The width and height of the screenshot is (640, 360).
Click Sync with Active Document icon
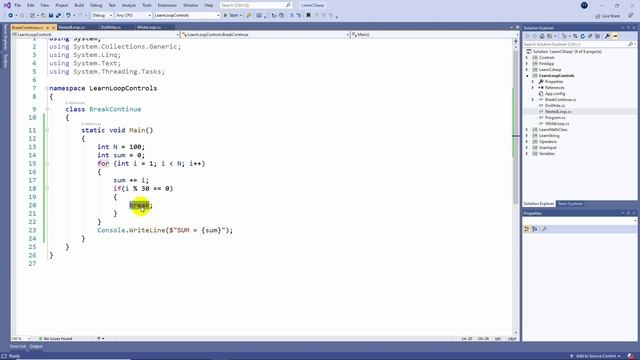coord(575,36)
